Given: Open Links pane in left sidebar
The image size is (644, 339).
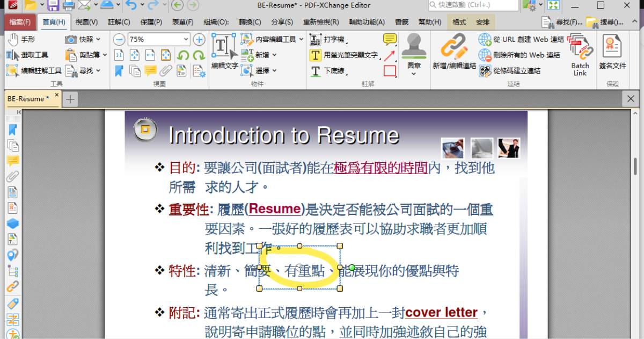Looking at the screenshot, I should point(13,286).
